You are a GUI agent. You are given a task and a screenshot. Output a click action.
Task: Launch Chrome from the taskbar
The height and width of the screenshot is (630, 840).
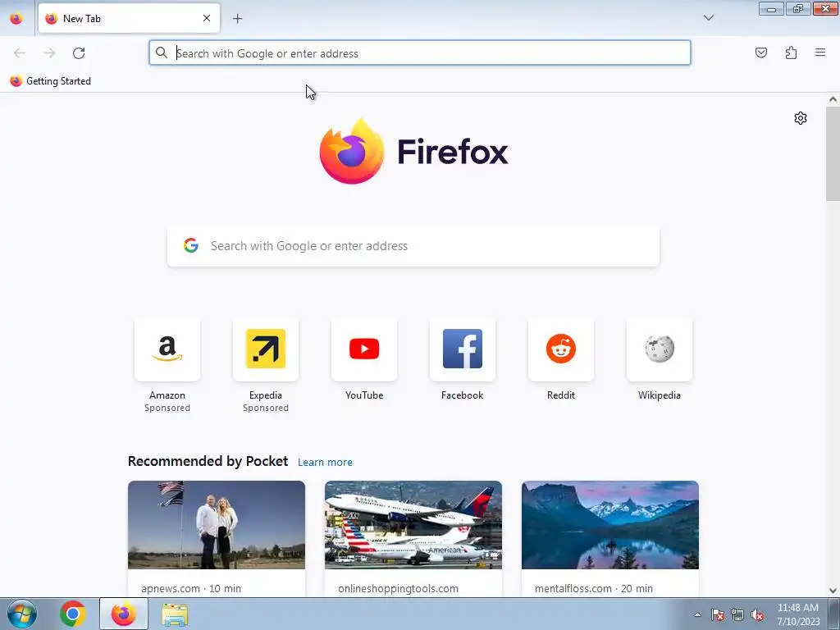click(x=73, y=614)
